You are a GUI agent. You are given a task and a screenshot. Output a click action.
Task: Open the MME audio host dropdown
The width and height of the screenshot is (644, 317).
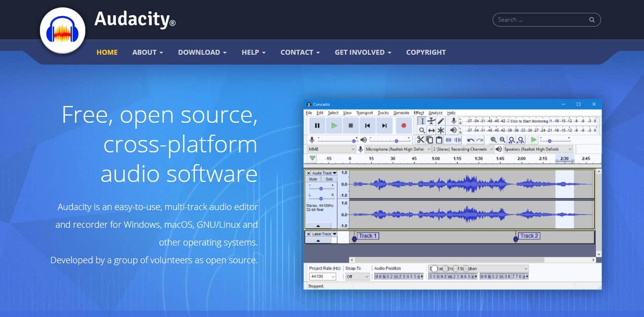(x=331, y=149)
